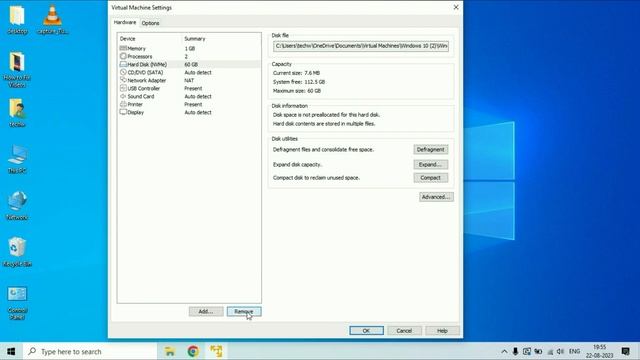Cancel the Virtual Machine Settings dialog

[404, 331]
